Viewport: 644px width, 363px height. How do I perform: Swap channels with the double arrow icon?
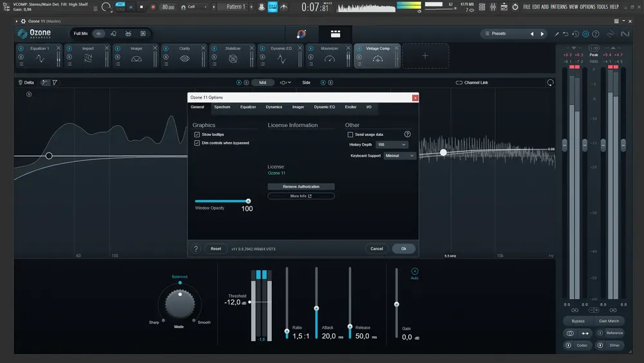coord(585,333)
